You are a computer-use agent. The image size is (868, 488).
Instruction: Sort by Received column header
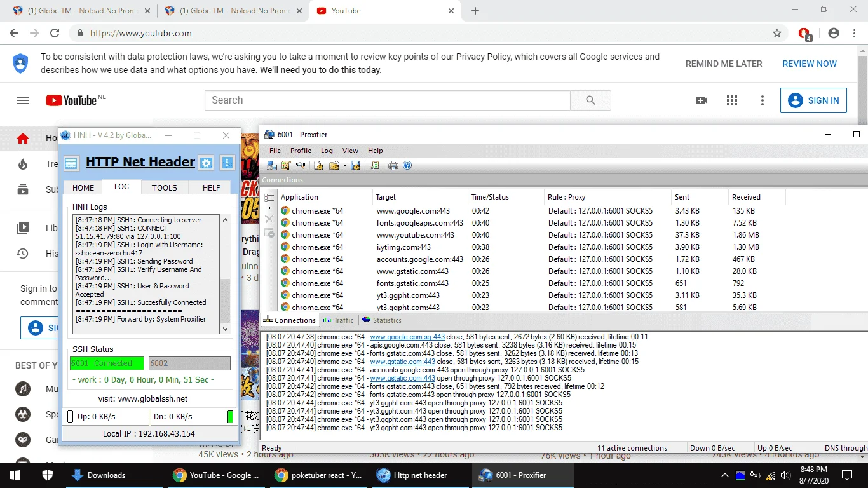pyautogui.click(x=757, y=197)
